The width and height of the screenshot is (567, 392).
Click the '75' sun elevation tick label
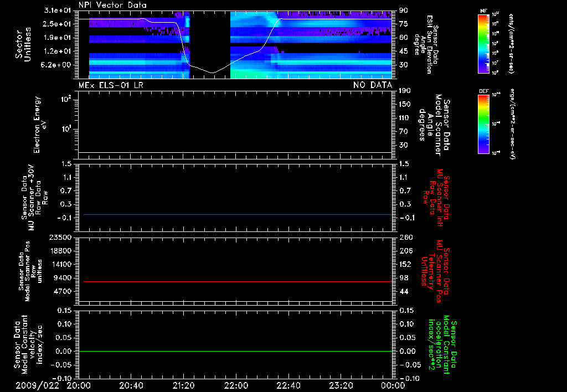click(404, 24)
